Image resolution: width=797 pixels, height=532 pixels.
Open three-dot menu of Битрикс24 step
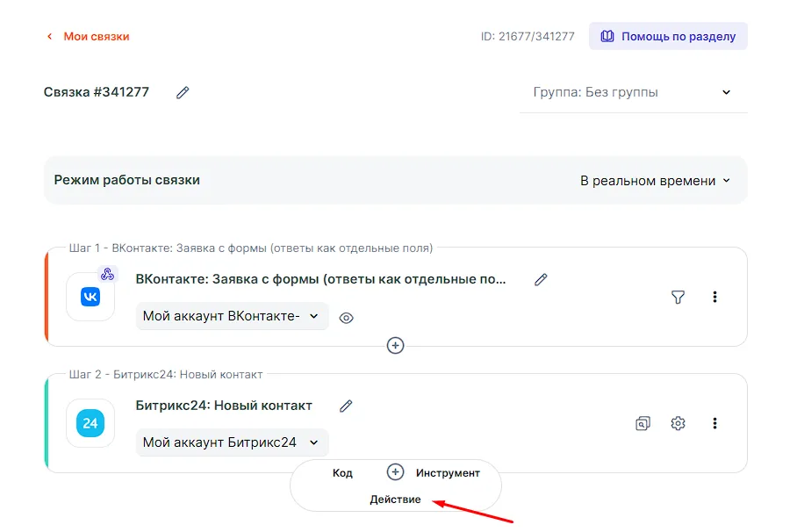[714, 423]
